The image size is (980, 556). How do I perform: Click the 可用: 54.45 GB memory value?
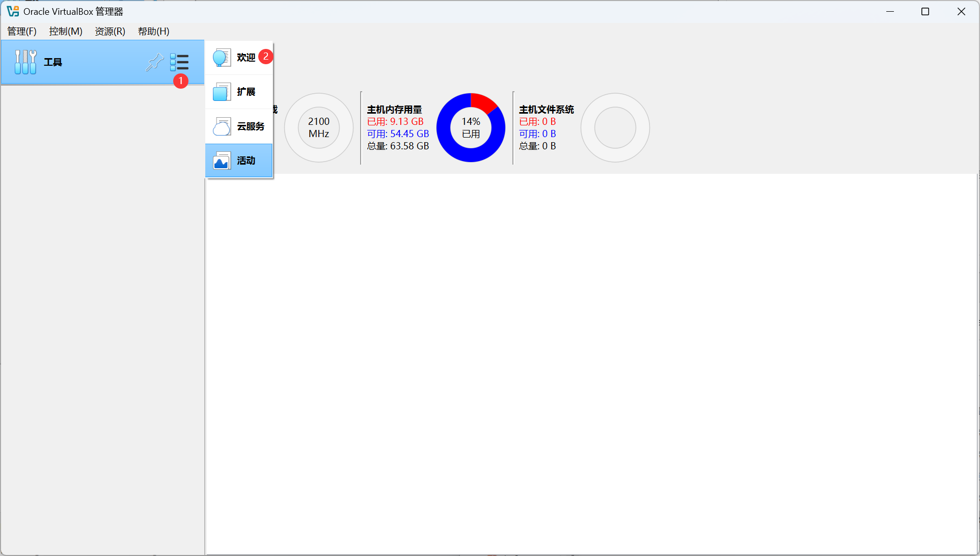398,134
